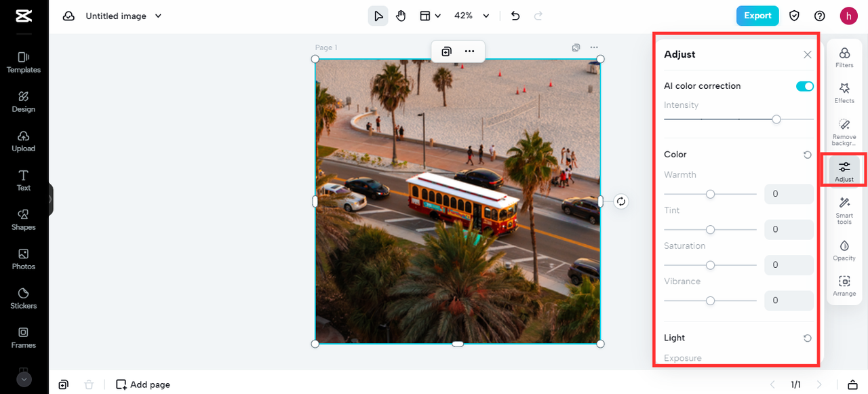Open the 42% zoom level dropdown
This screenshot has width=868, height=394.
click(472, 16)
